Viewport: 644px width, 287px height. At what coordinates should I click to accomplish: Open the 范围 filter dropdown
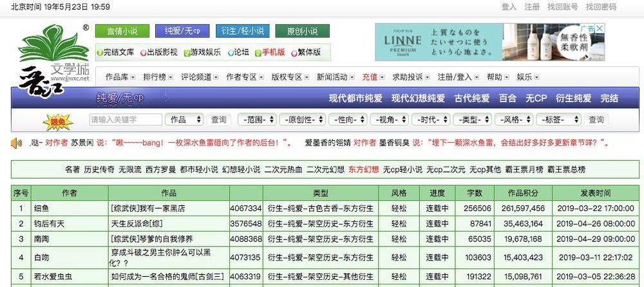[256, 120]
